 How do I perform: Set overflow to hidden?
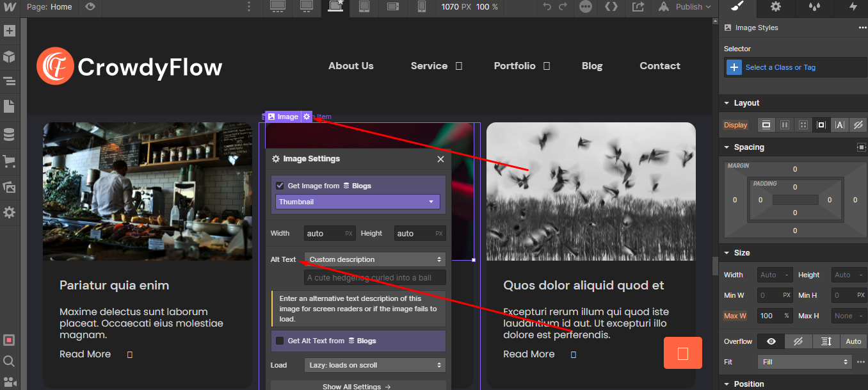coord(798,341)
